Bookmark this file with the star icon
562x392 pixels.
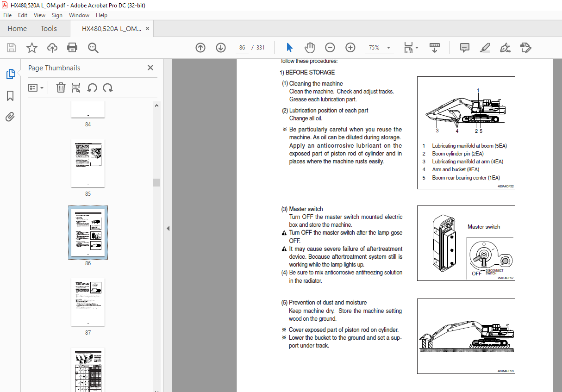pyautogui.click(x=32, y=48)
